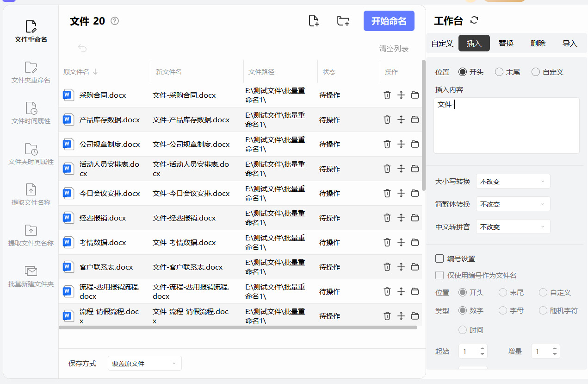The width and height of the screenshot is (588, 384).
Task: Delete the 采购合同.docx row
Action: [x=387, y=95]
